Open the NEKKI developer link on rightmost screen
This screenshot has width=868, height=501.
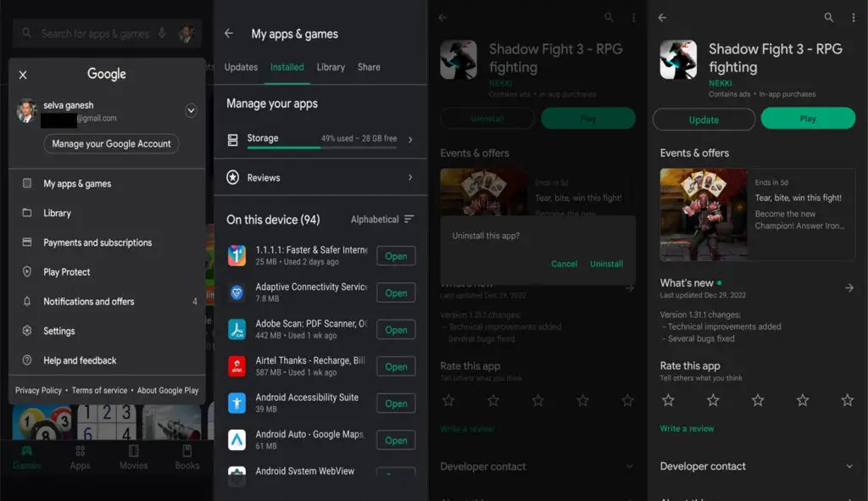coord(721,83)
